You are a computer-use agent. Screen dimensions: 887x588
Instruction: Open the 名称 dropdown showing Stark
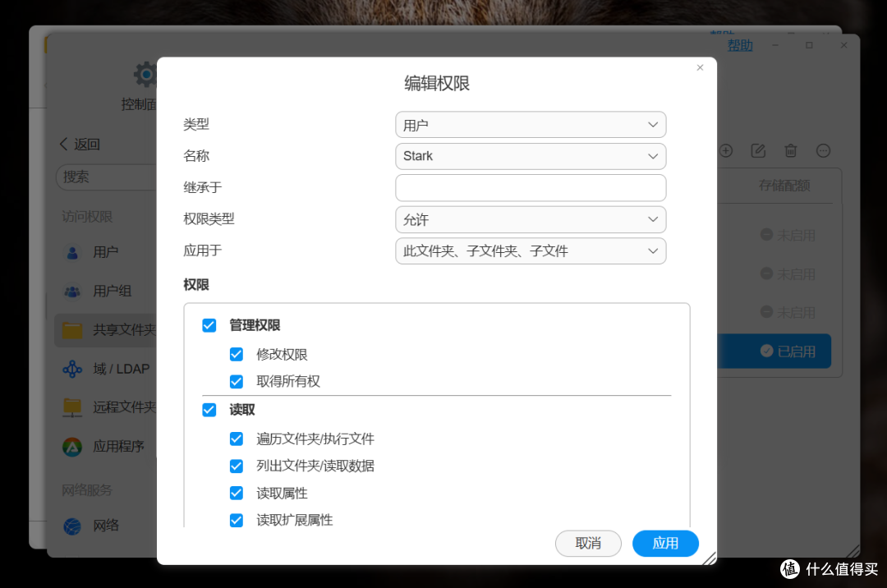click(530, 156)
